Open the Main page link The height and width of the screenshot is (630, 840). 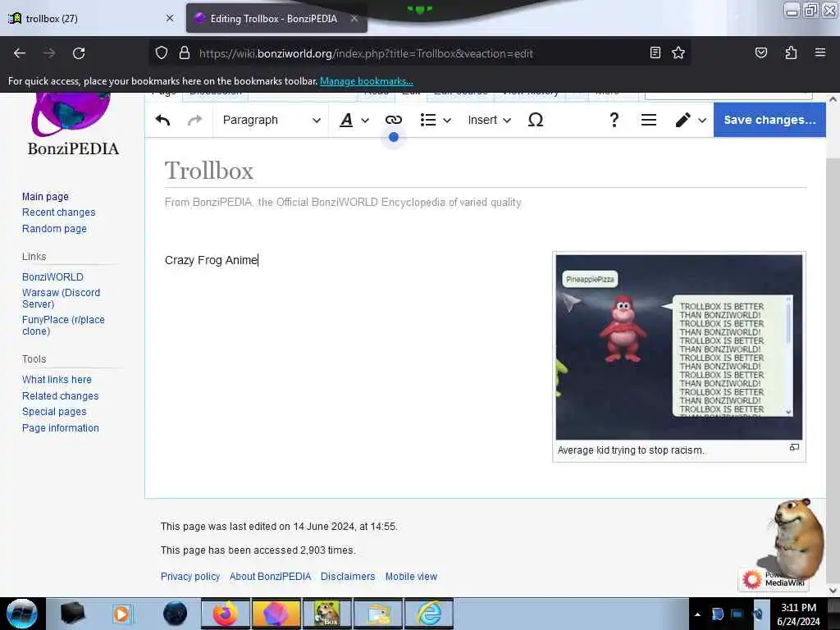pos(46,197)
